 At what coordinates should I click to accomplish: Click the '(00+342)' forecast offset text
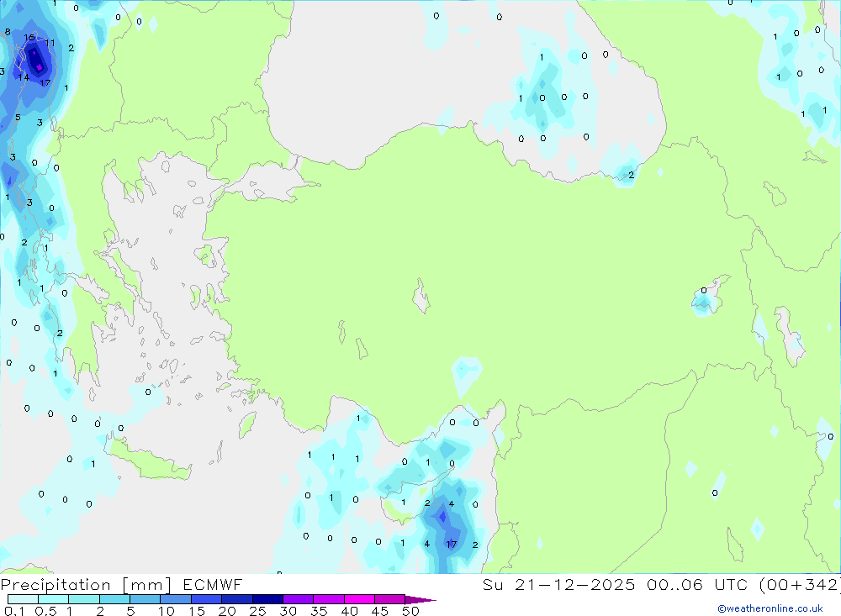coord(801,585)
